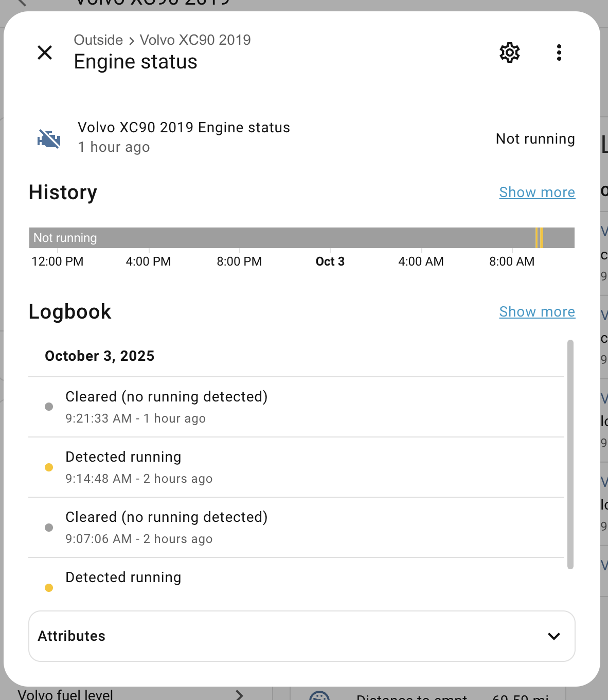Screen dimensions: 608x700
Task: Click the logbook vertical scrollbar
Action: point(570,453)
